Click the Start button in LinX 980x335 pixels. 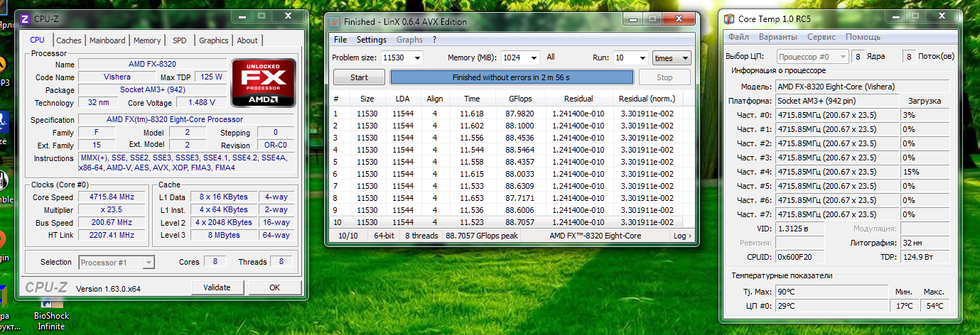pyautogui.click(x=359, y=77)
